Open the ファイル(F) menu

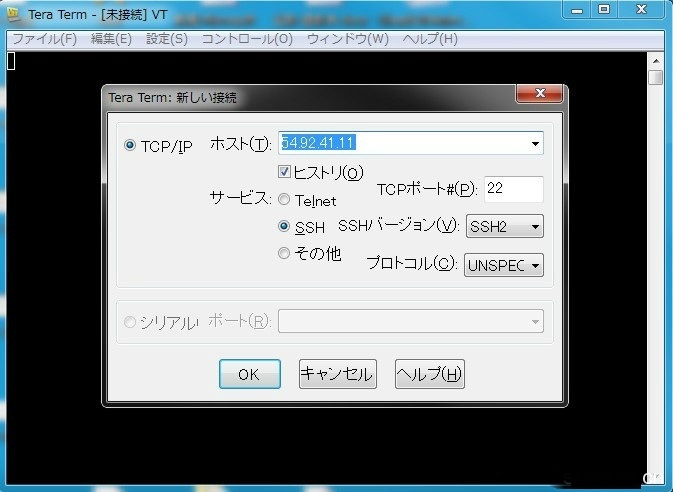(43, 39)
